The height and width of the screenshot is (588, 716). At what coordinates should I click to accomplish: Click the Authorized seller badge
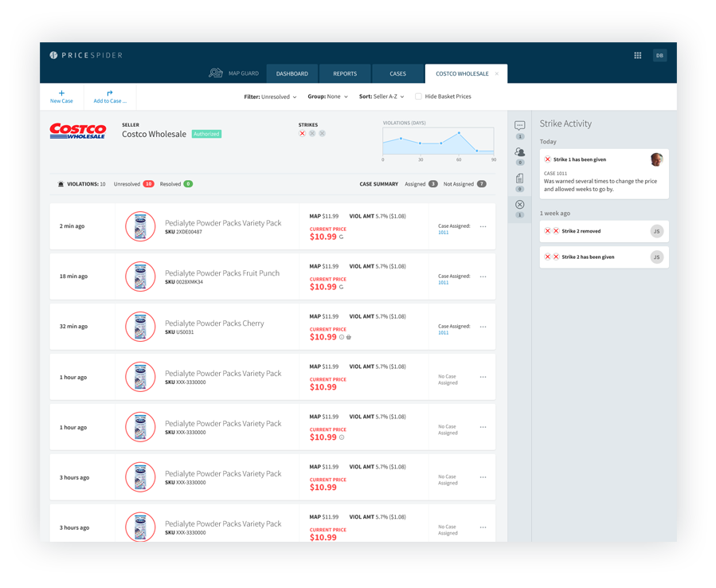(206, 134)
